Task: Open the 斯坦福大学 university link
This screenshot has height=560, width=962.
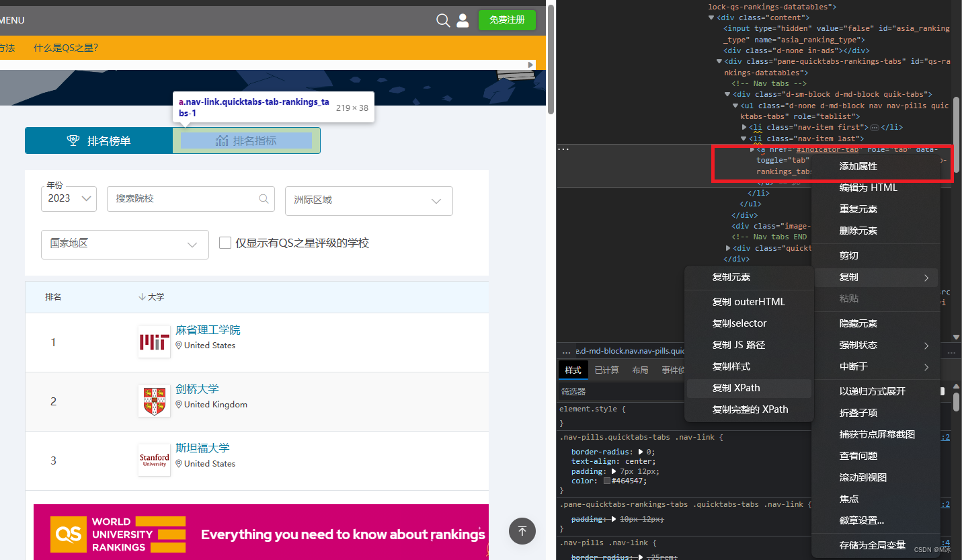Action: coord(202,448)
